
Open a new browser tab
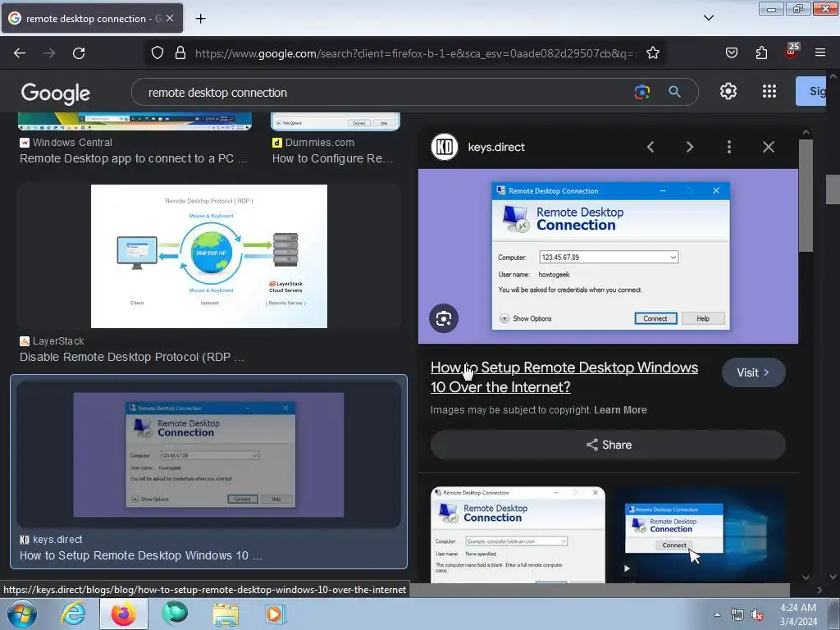tap(200, 19)
